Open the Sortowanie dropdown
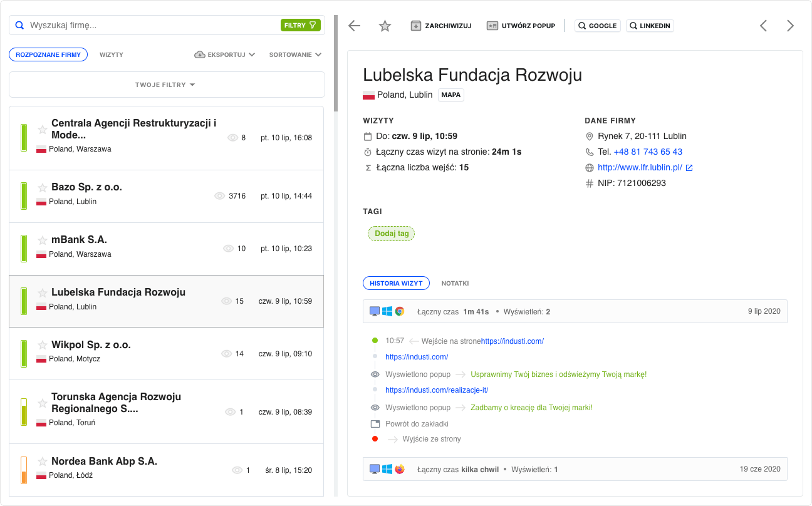This screenshot has height=506, width=812. pos(295,54)
